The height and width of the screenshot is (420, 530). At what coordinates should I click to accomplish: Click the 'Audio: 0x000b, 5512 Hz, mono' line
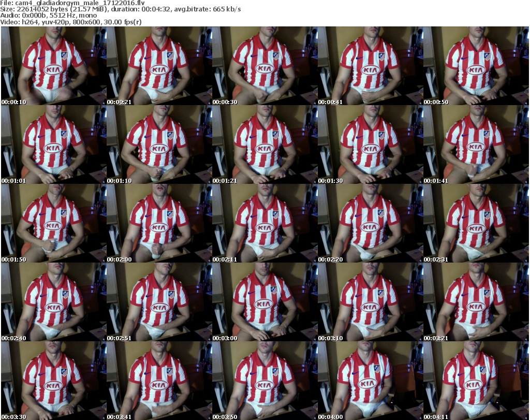(x=49, y=16)
